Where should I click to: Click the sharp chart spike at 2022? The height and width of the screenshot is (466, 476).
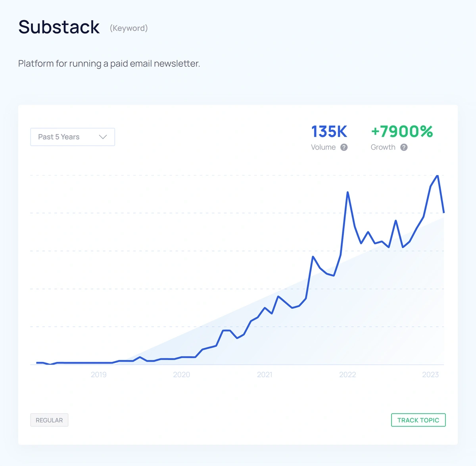click(347, 193)
